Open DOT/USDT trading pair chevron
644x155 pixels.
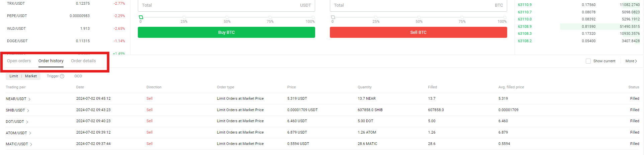[27, 122]
